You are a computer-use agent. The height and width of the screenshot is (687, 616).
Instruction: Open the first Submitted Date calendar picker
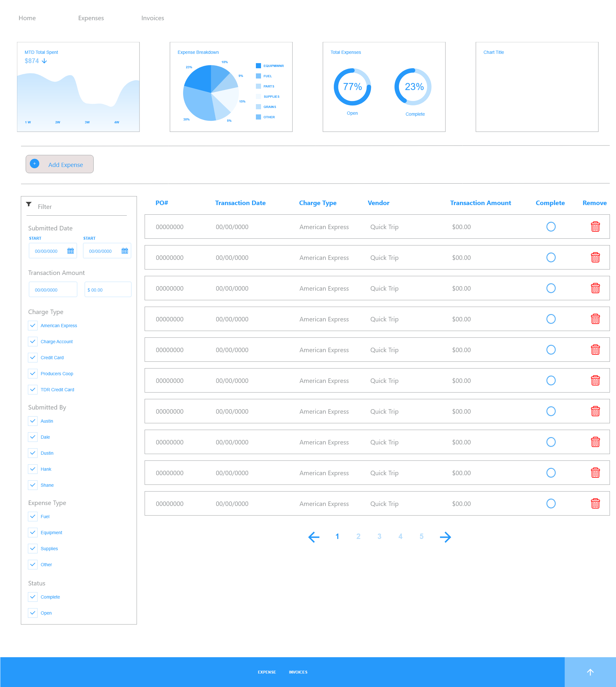[x=71, y=251]
